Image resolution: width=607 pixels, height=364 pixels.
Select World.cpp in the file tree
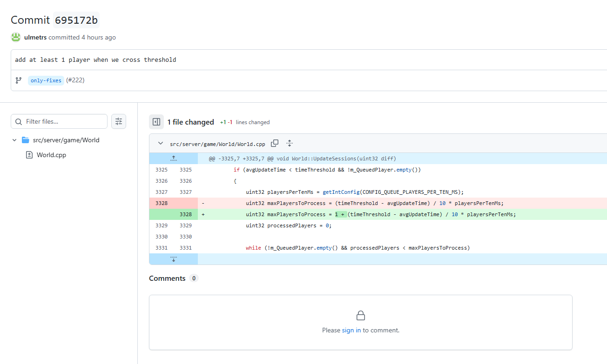(x=52, y=155)
